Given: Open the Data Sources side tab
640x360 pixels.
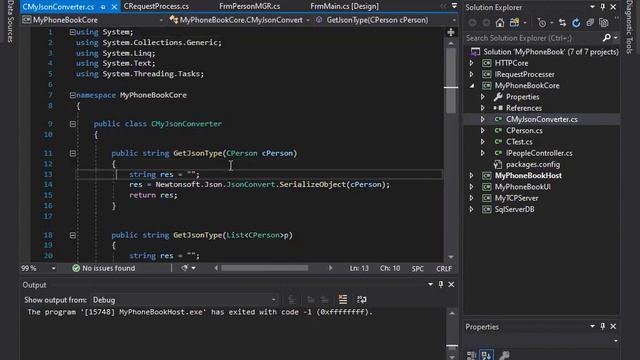Looking at the screenshot, I should [x=10, y=21].
